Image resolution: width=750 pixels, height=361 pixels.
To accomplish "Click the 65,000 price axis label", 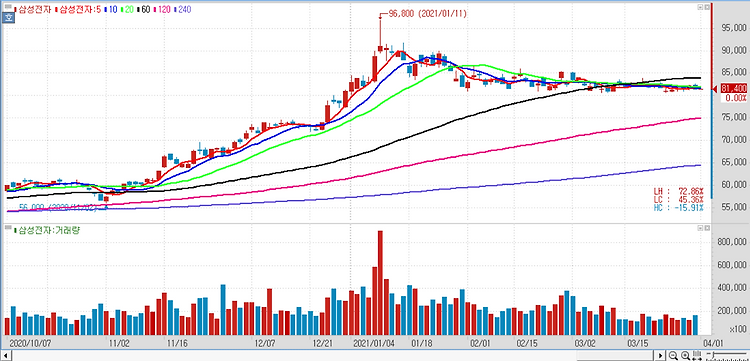I will 734,162.
